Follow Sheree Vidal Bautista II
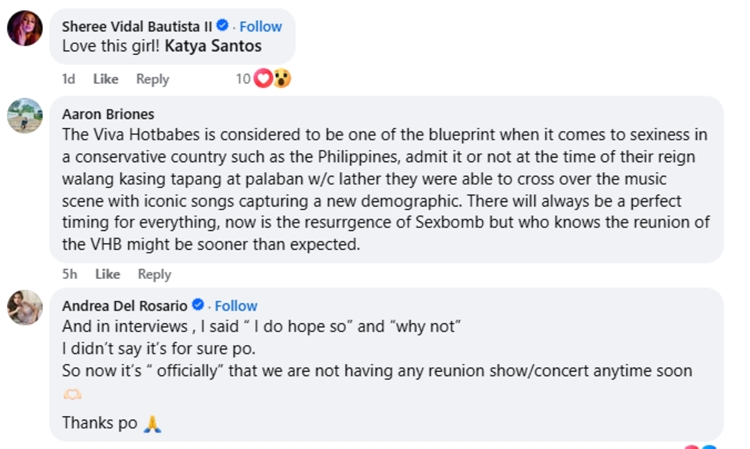The width and height of the screenshot is (750, 449). (260, 26)
